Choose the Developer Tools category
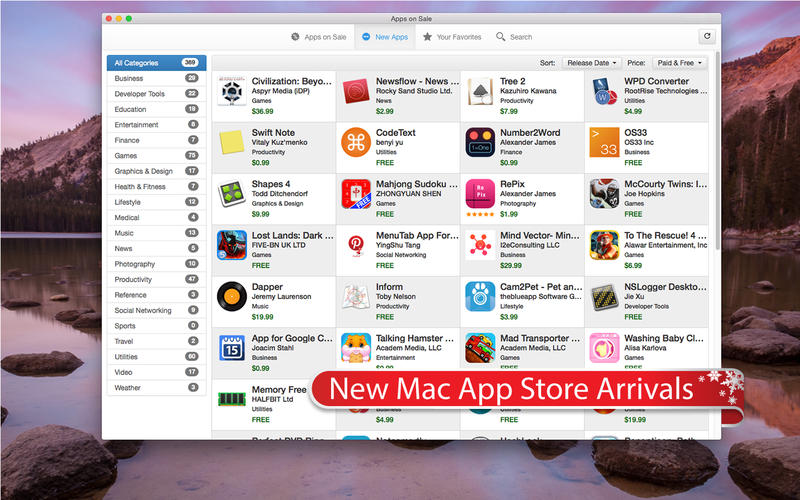The width and height of the screenshot is (800, 500). (x=156, y=94)
